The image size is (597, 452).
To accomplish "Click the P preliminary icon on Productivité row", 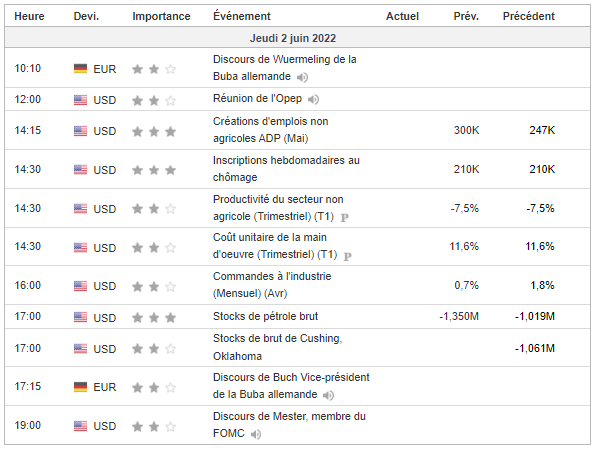I will (x=345, y=217).
